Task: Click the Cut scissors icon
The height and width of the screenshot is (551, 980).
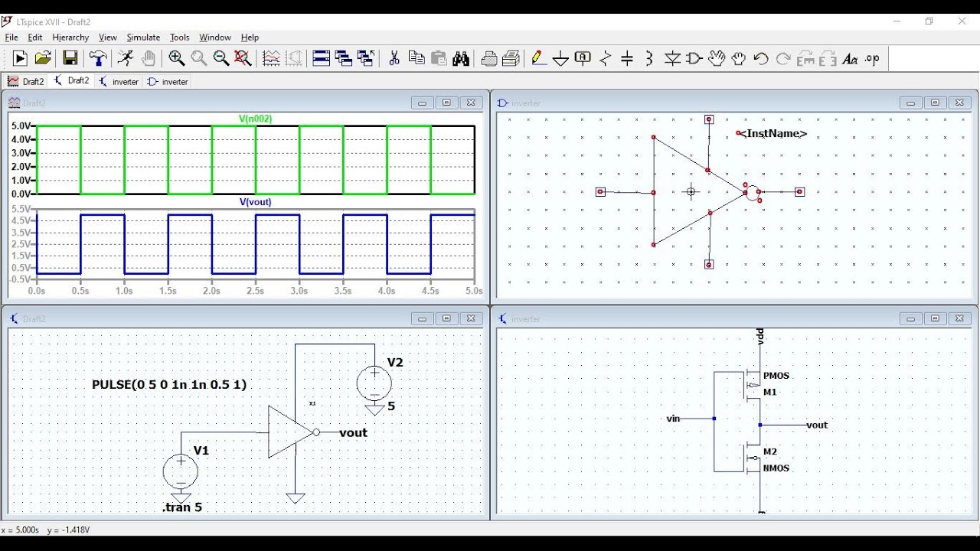Action: click(x=394, y=59)
